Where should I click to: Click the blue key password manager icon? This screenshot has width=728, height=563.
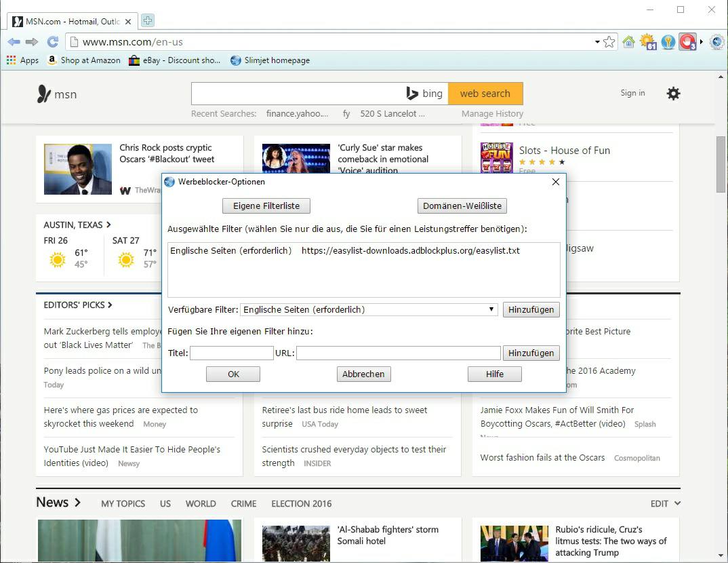point(668,42)
